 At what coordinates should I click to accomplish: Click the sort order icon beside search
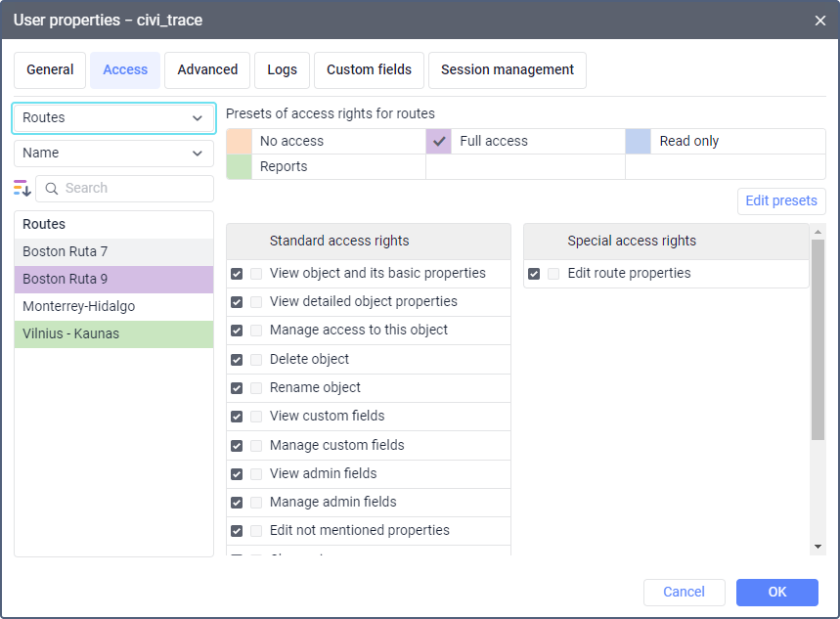click(22, 188)
